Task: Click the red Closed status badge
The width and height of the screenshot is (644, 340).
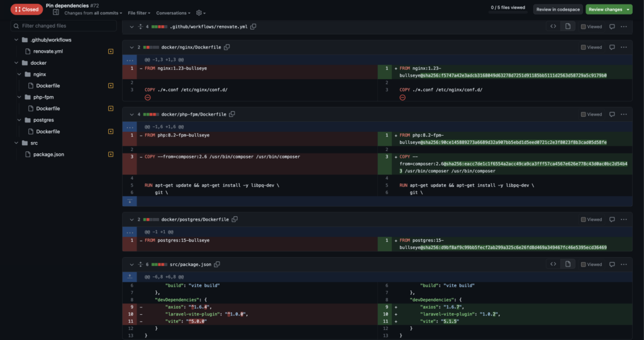Action: pyautogui.click(x=26, y=9)
